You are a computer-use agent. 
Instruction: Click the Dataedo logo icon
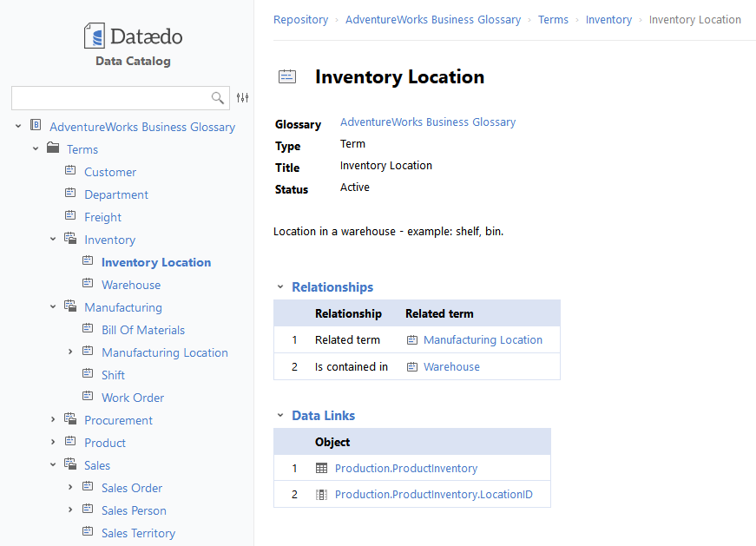coord(94,36)
